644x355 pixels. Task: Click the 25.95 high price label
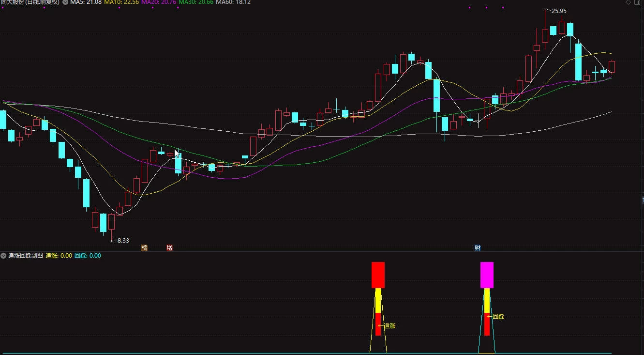tap(559, 11)
